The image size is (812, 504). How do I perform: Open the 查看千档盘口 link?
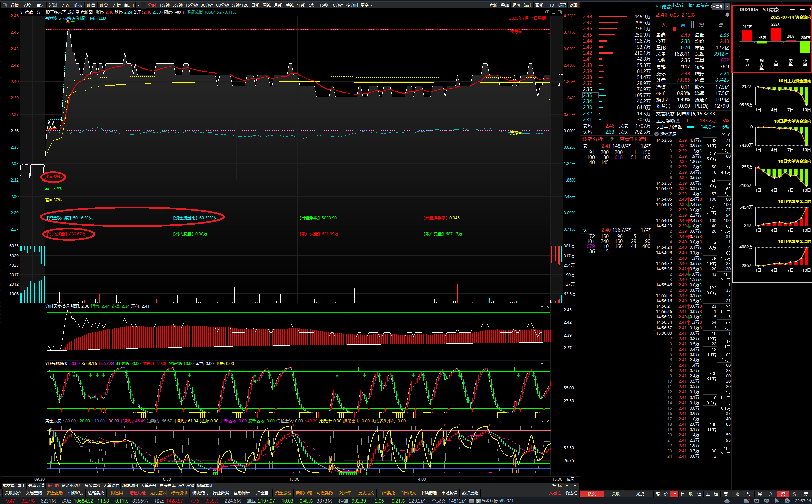635,139
